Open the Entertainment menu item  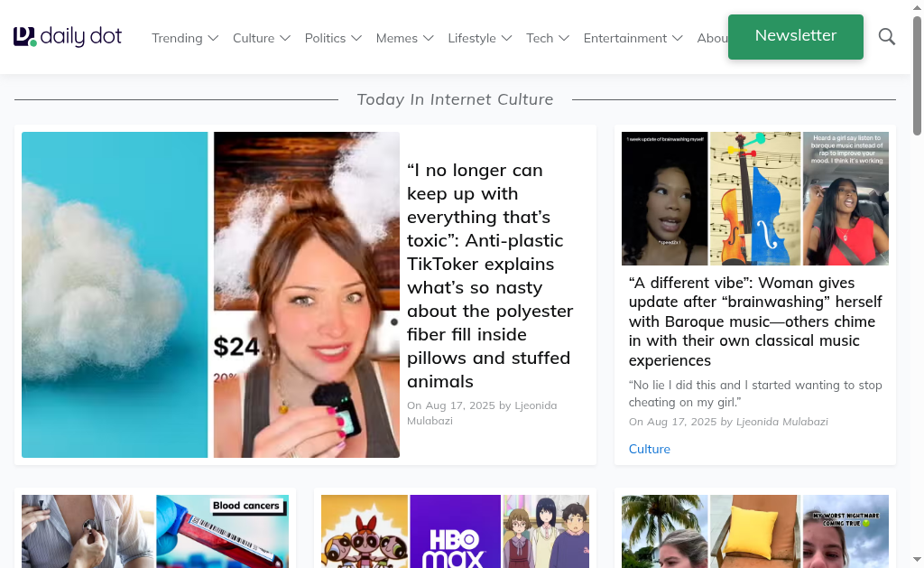(x=625, y=38)
